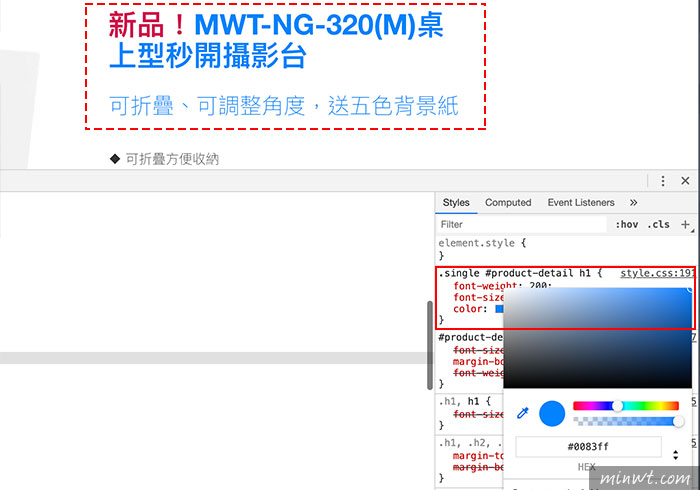
Task: Click the blue color swatch next to color property
Action: pyautogui.click(x=499, y=309)
